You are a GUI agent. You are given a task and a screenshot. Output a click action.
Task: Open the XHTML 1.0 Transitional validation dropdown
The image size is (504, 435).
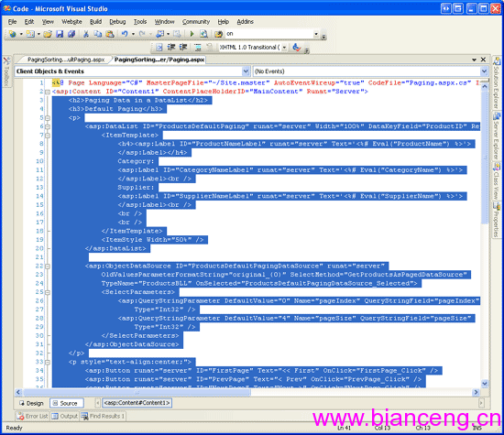(284, 48)
